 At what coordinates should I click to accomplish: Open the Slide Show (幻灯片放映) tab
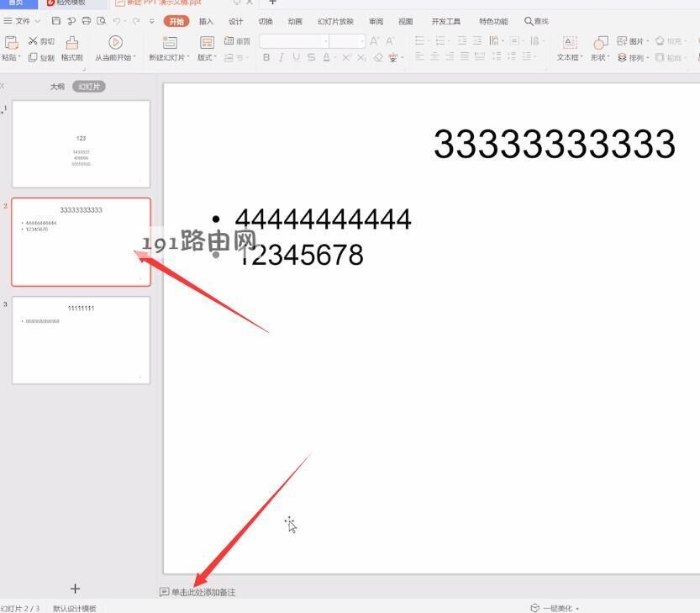pos(335,21)
